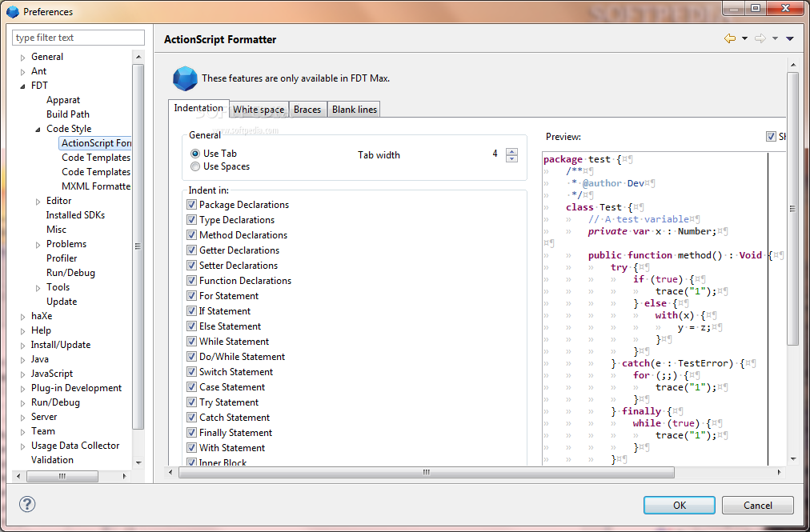Open the view menu triangle at top right
This screenshot has height=532, width=810.
pos(790,38)
